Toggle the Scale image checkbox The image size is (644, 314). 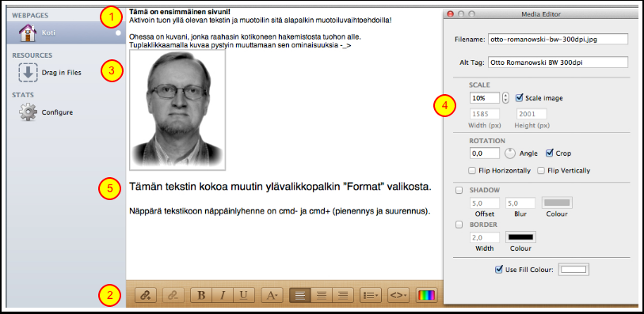pyautogui.click(x=519, y=98)
